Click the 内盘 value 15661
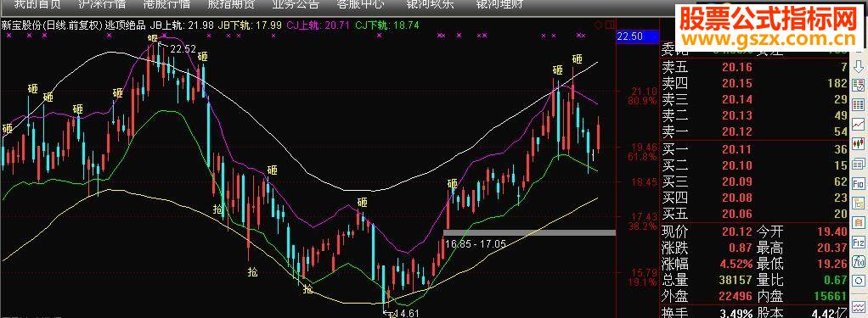The width and height of the screenshot is (868, 318). tap(830, 296)
